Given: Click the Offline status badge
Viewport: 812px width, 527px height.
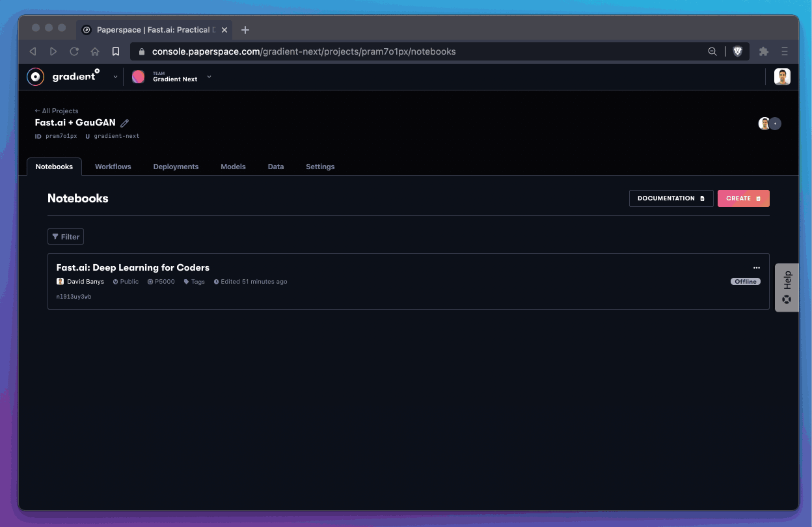Looking at the screenshot, I should [x=746, y=282].
